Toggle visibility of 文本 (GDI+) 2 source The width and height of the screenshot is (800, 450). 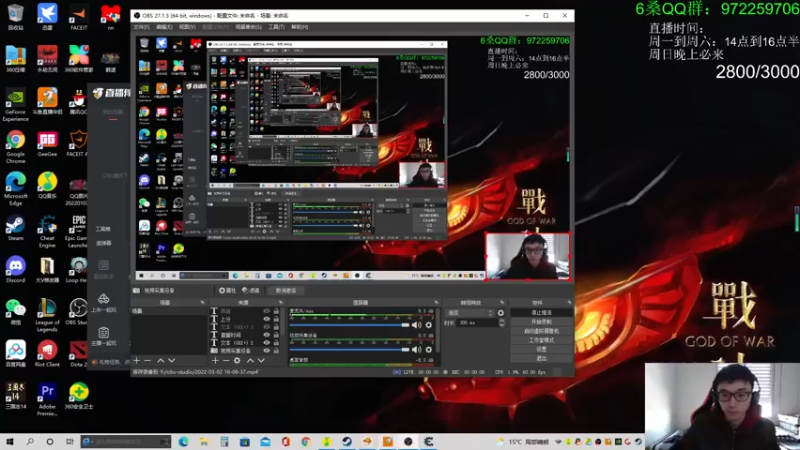(x=266, y=343)
